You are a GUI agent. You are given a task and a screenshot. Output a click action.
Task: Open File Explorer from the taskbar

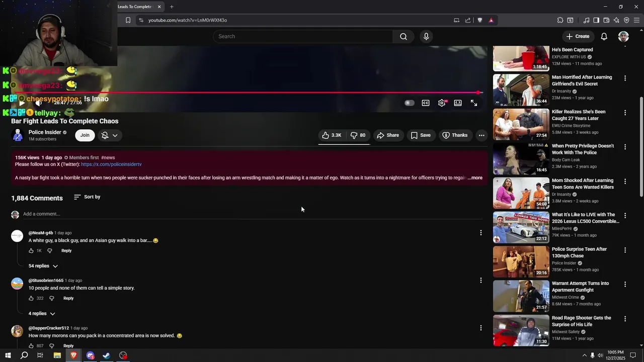(57, 355)
